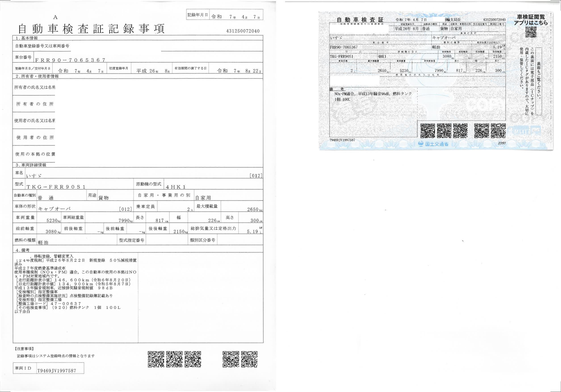The width and height of the screenshot is (561, 392).
Task: Click the 自動車検査証 title on the certificate card
Action: point(360,20)
